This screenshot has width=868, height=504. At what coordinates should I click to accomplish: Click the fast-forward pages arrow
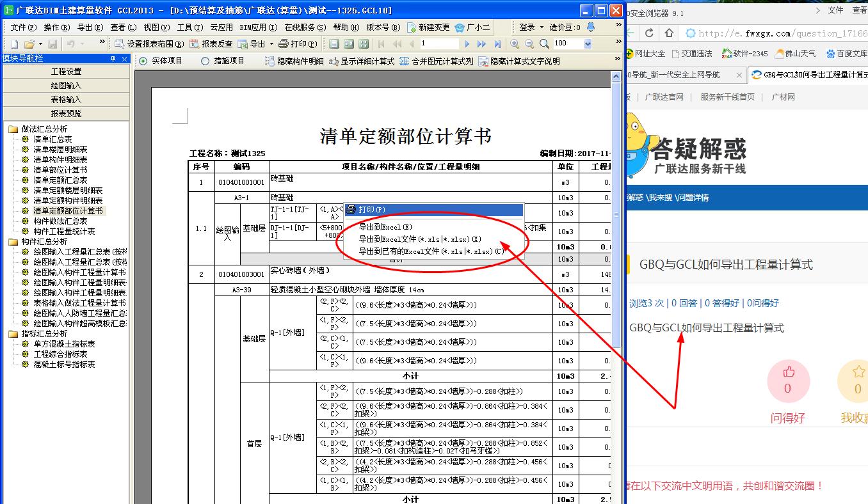click(x=482, y=43)
